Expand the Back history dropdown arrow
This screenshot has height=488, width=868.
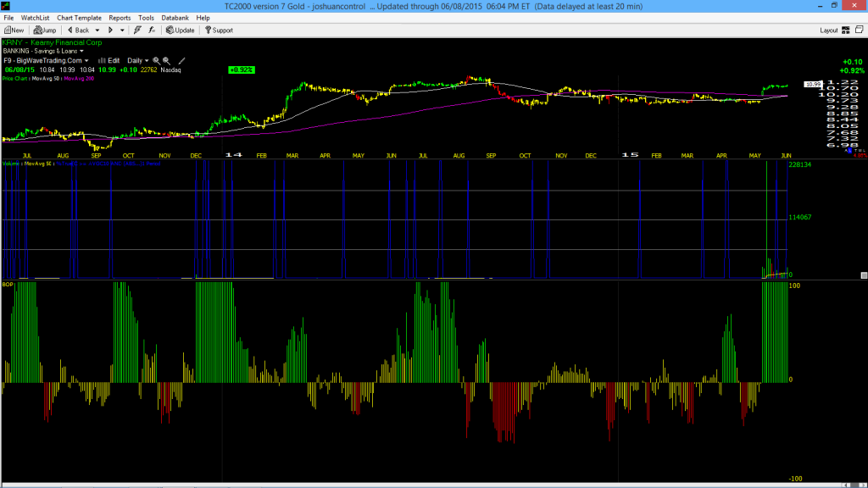click(x=97, y=30)
